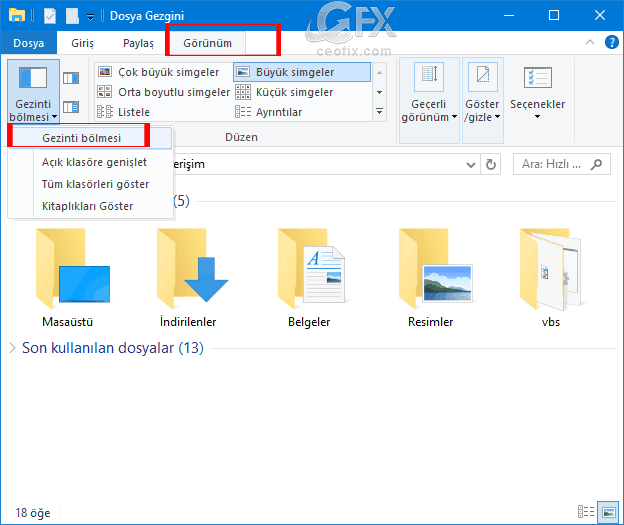
Task: Expand Son kullanılan dosyalar group
Action: click(12, 348)
